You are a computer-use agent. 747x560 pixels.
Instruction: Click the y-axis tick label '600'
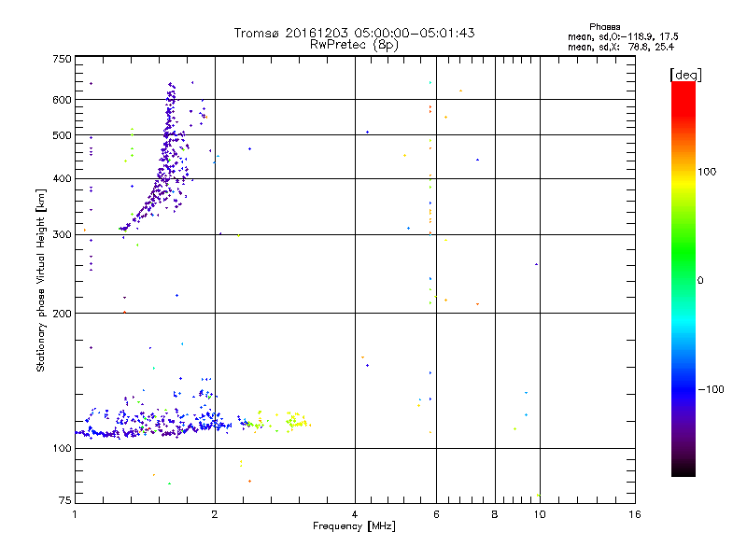(x=62, y=100)
